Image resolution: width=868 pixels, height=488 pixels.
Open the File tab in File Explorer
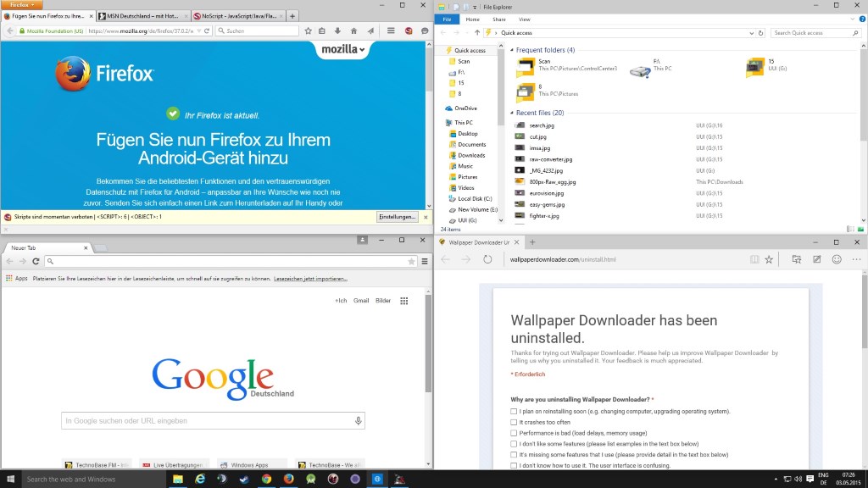[x=447, y=19]
